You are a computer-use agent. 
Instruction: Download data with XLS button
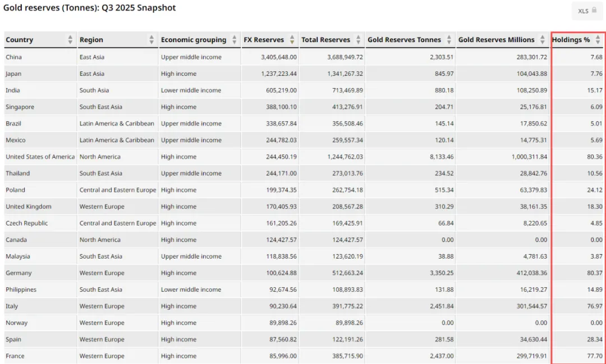(x=587, y=11)
